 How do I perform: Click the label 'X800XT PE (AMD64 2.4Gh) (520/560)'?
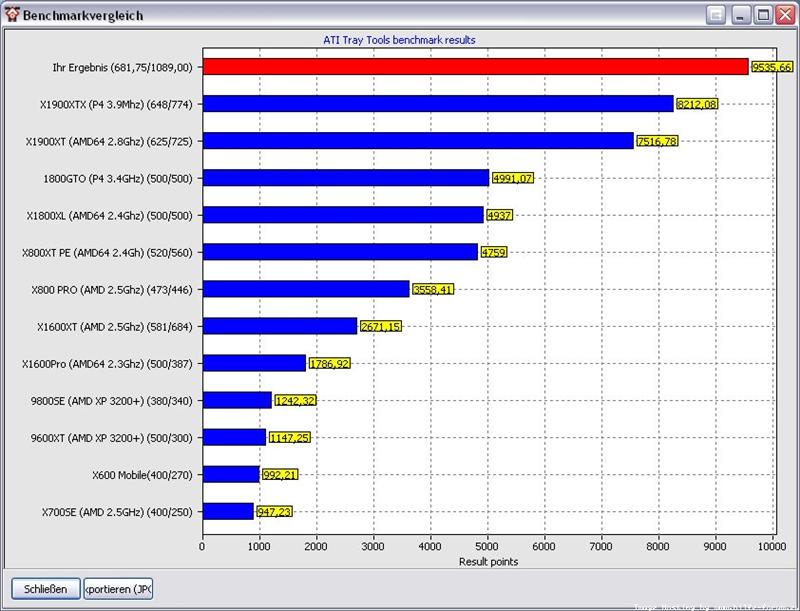pos(107,253)
